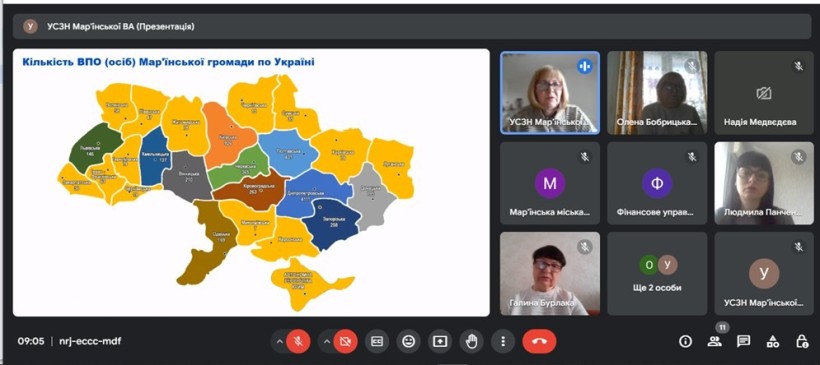Screen dimensions: 820x365
Task: Open host controls lock icon
Action: (802, 341)
